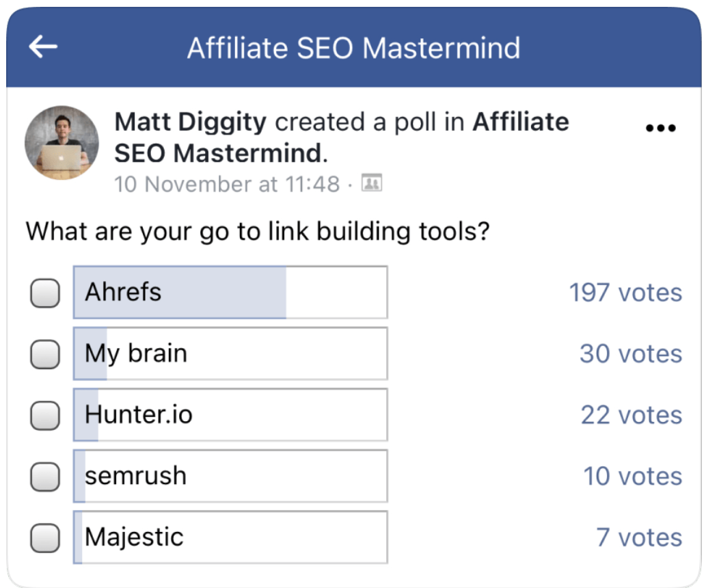Select the Majestic poll option bar
The image size is (706, 588).
click(230, 537)
